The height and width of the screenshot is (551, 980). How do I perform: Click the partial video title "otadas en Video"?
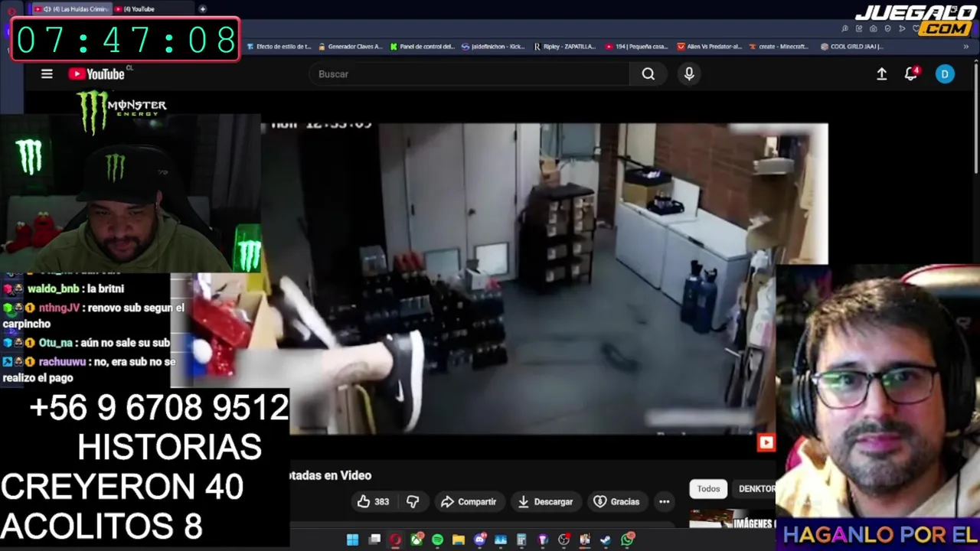[x=331, y=475]
